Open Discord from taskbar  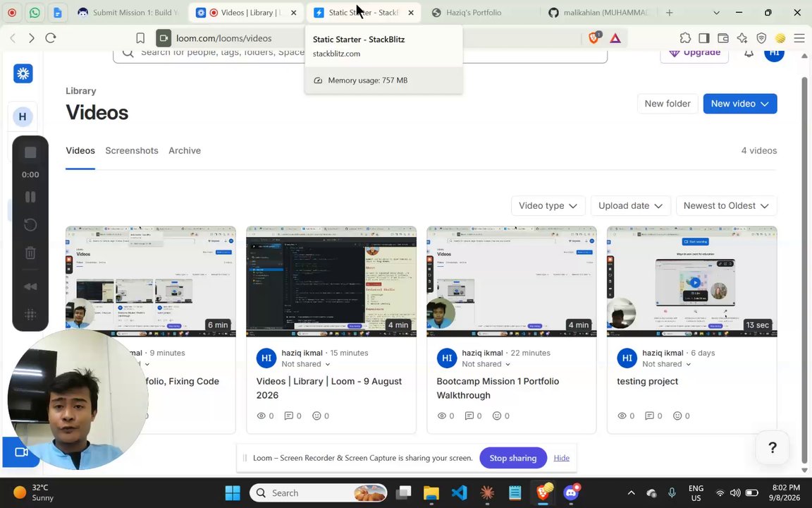point(572,493)
